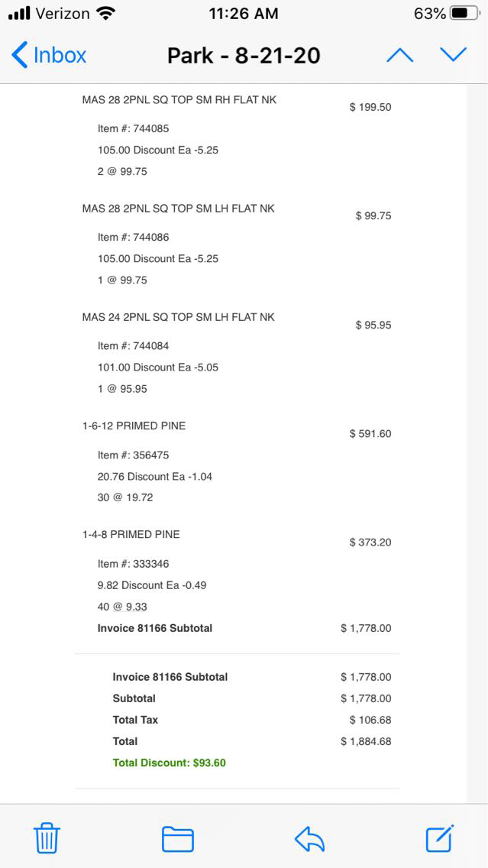
Task: Select the 1-4-8 PRIMED PINE line
Action: coord(131,534)
